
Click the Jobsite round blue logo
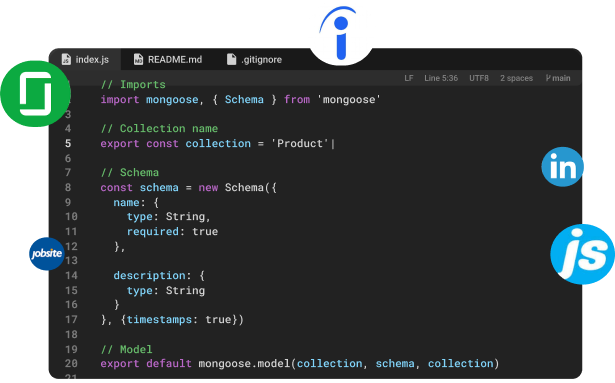tap(47, 254)
